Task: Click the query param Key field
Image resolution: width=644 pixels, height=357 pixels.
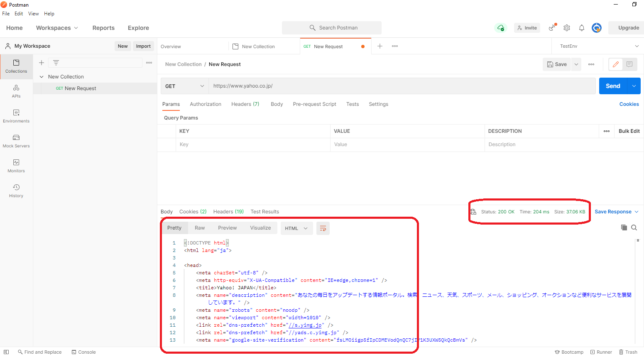Action: pyautogui.click(x=253, y=144)
